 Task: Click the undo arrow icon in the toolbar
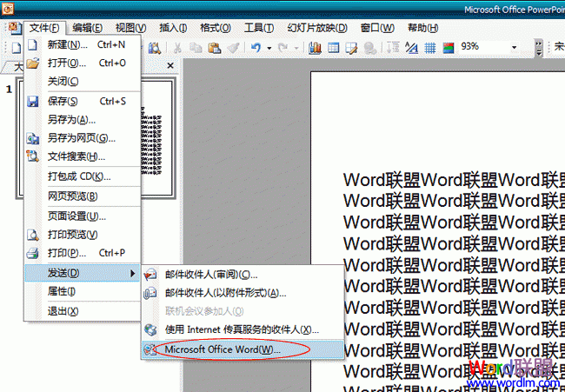pos(256,47)
